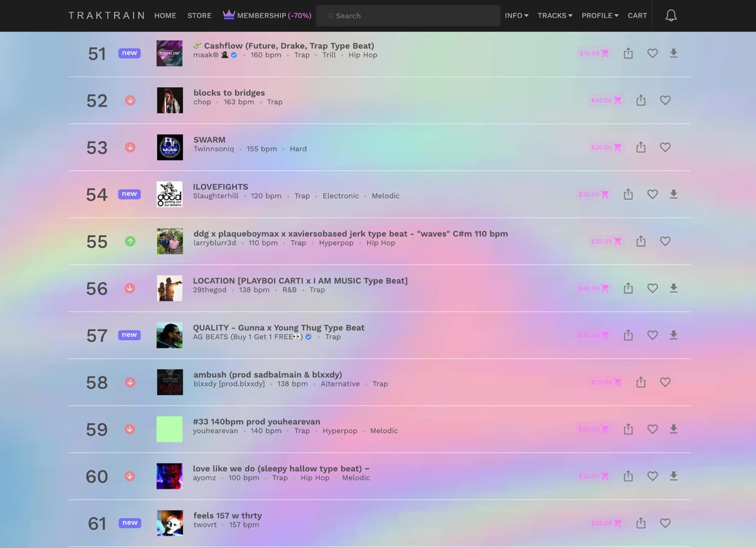756x548 pixels.
Task: Download the #33 140bpm beat
Action: tap(673, 429)
